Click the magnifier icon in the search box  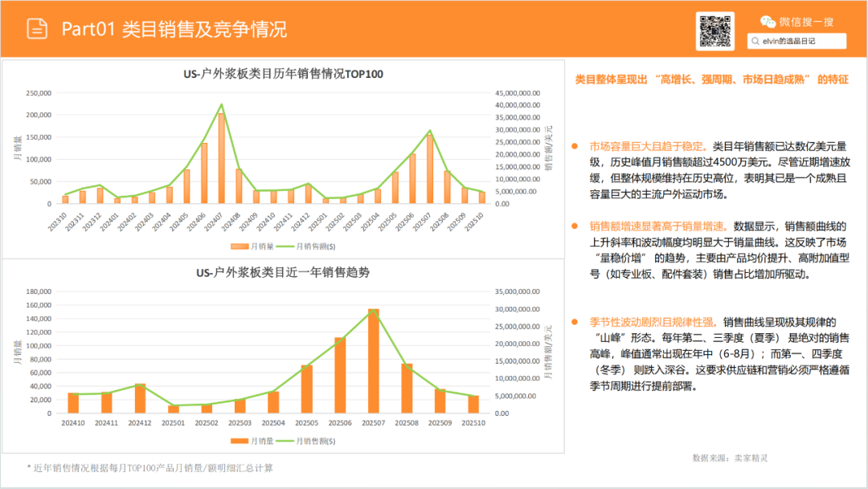[x=755, y=41]
